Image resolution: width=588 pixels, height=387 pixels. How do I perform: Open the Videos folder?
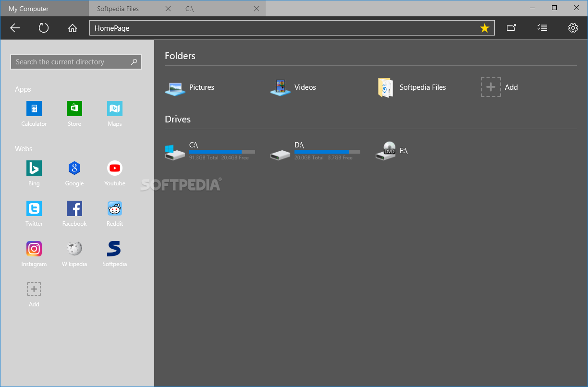(x=293, y=87)
